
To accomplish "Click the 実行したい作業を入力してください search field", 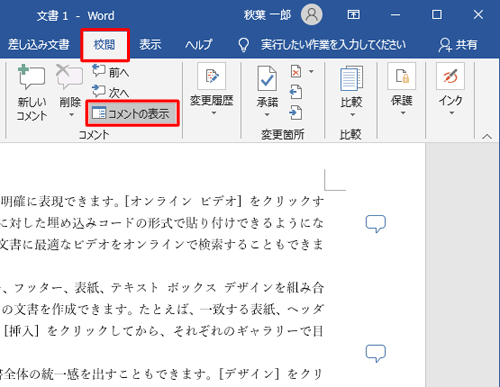I will point(333,45).
